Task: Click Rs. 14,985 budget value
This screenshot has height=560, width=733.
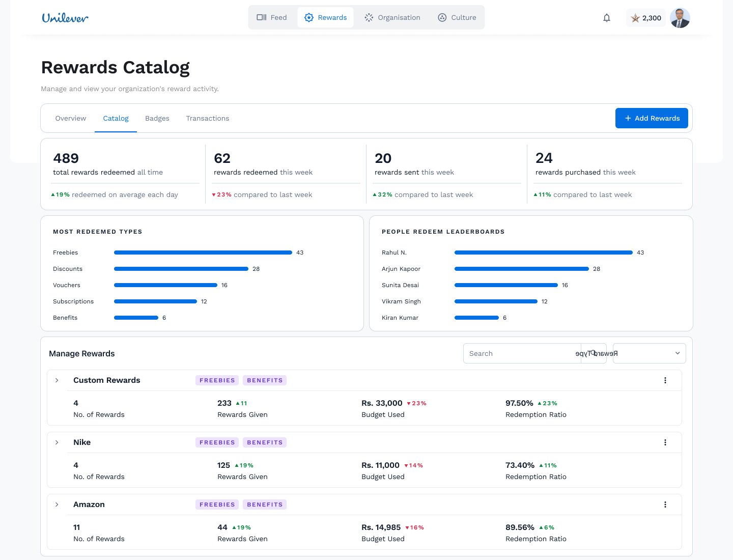Action: (381, 527)
